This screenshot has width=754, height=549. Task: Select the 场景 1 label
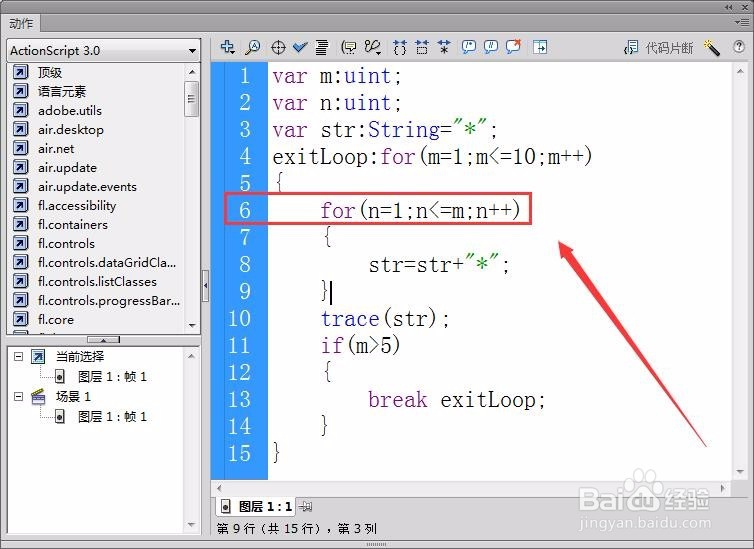pyautogui.click(x=73, y=397)
